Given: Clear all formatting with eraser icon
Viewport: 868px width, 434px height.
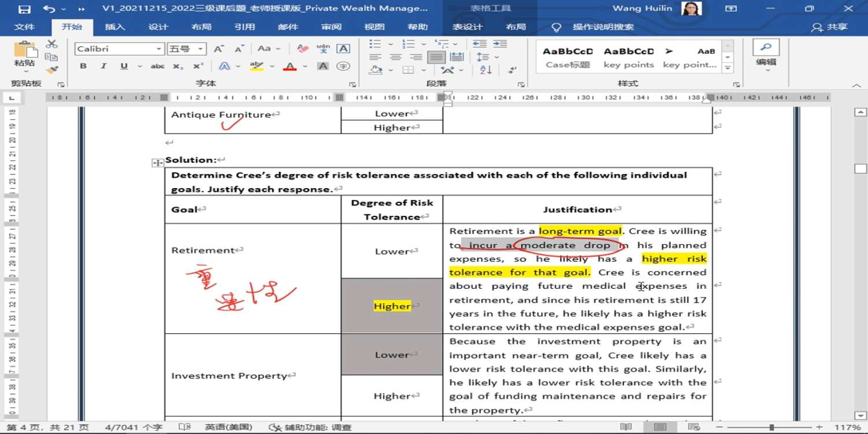Looking at the screenshot, I should [302, 49].
